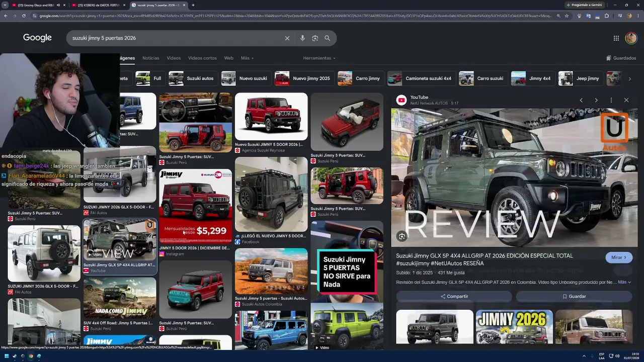
Task: Focus the Google search input field
Action: (x=176, y=38)
